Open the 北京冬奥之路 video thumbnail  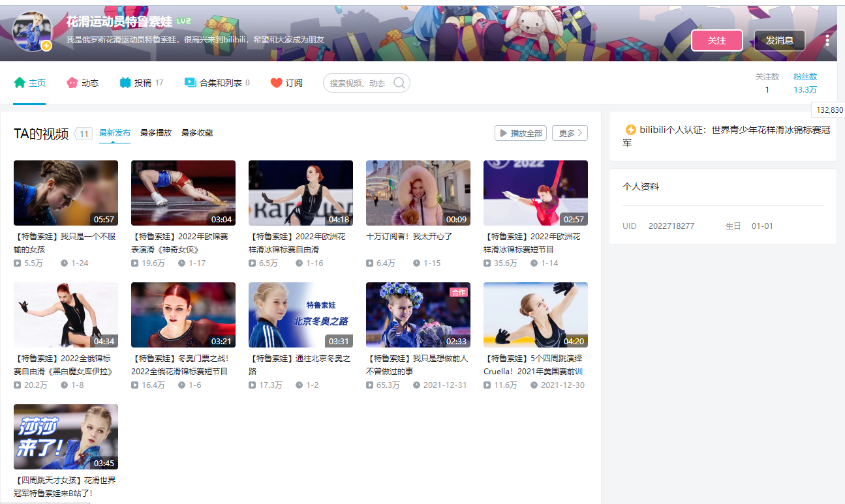(x=300, y=315)
